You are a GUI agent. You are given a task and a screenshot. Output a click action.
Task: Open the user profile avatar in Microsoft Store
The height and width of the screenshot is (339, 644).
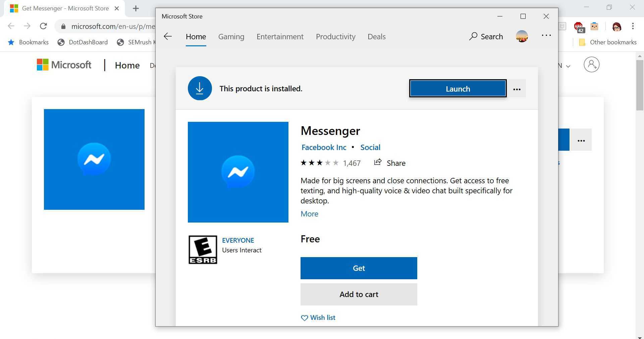point(522,36)
